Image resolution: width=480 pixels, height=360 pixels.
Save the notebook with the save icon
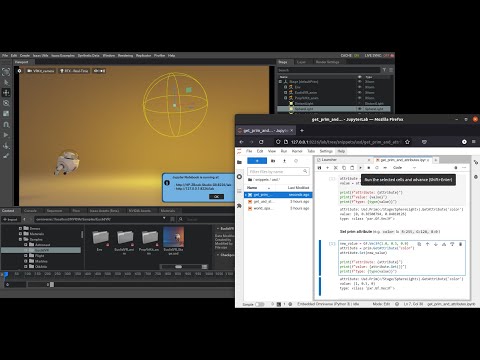(x=319, y=168)
